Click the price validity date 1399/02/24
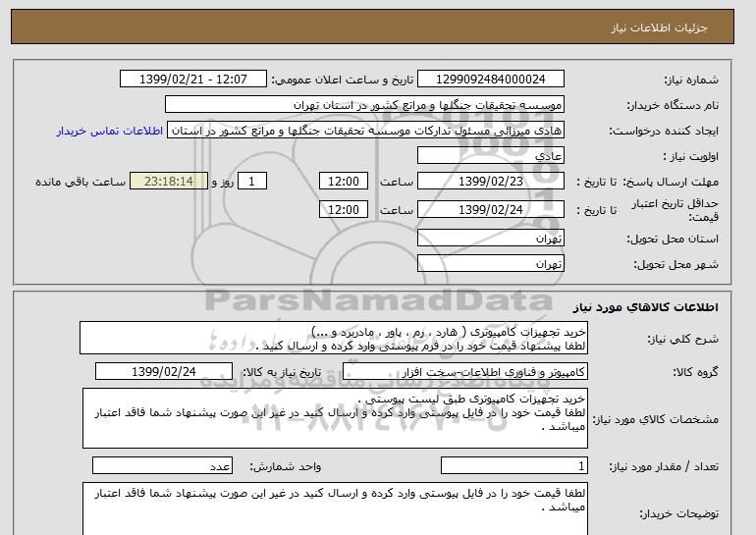 point(490,210)
